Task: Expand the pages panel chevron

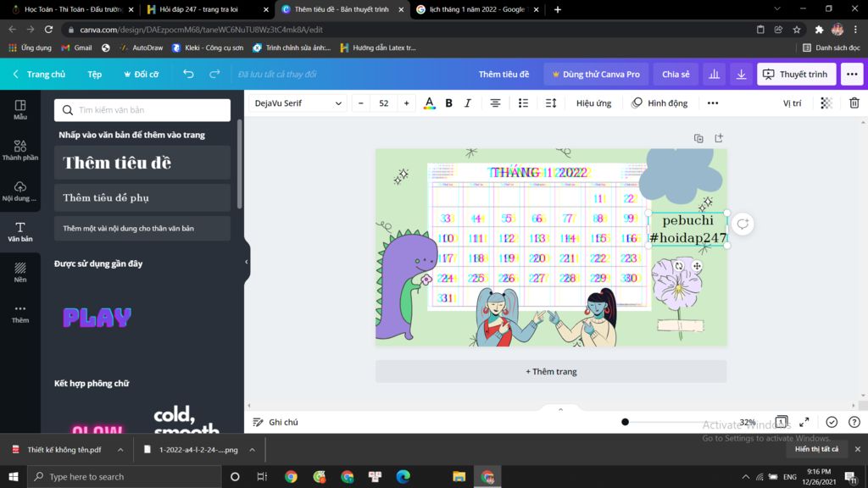Action: [561, 409]
